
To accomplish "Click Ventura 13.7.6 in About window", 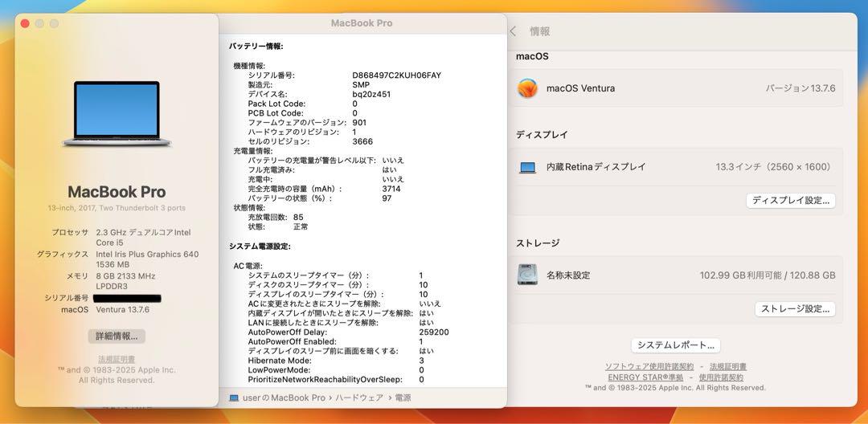I will 122,310.
